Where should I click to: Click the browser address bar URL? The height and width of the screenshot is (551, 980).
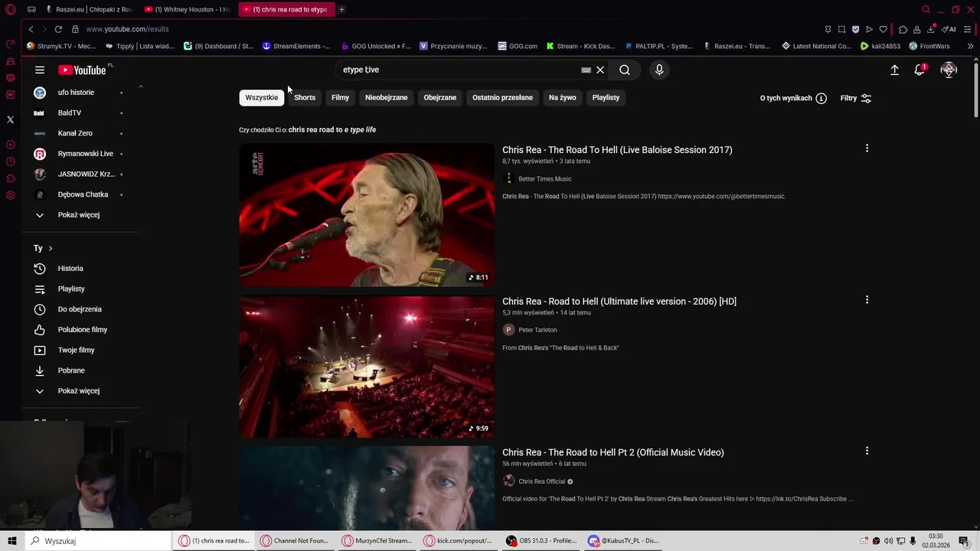pos(127,29)
